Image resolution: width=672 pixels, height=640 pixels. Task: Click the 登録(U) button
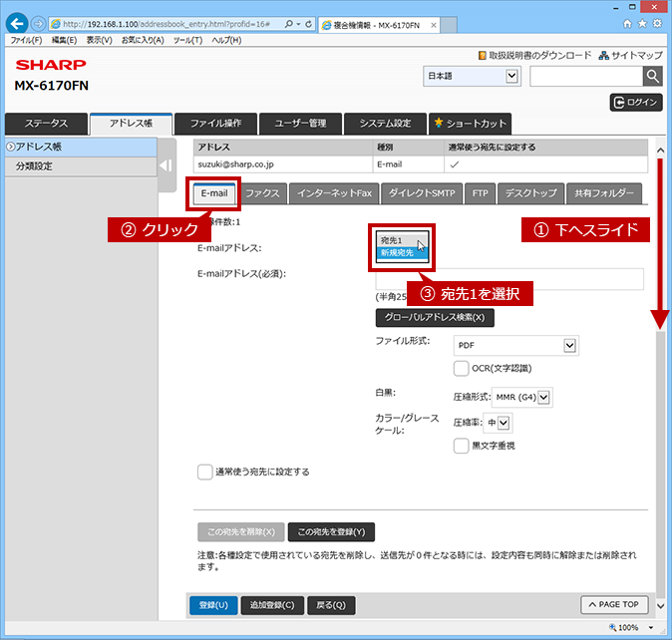[213, 605]
